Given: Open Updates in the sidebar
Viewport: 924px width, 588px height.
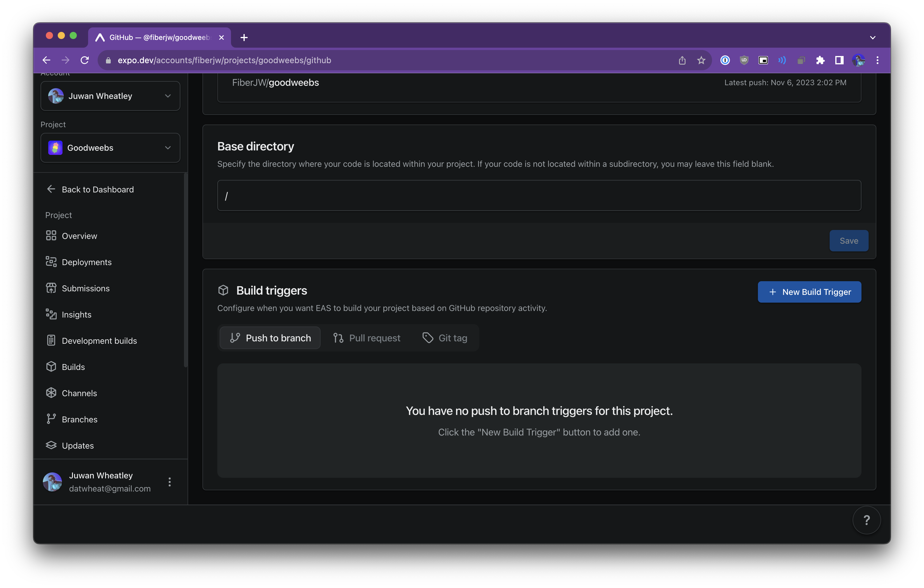Looking at the screenshot, I should coord(110,445).
